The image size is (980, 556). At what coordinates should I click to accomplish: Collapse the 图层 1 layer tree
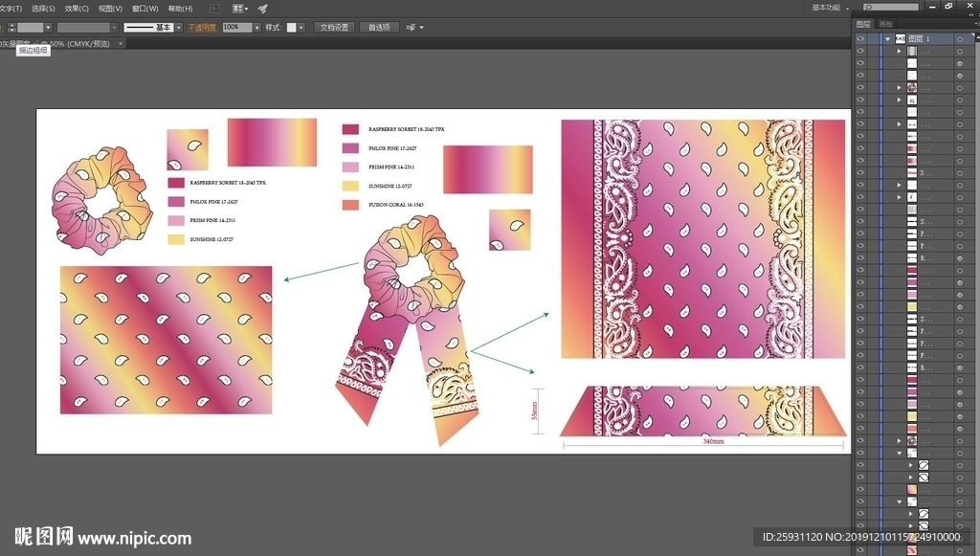888,38
